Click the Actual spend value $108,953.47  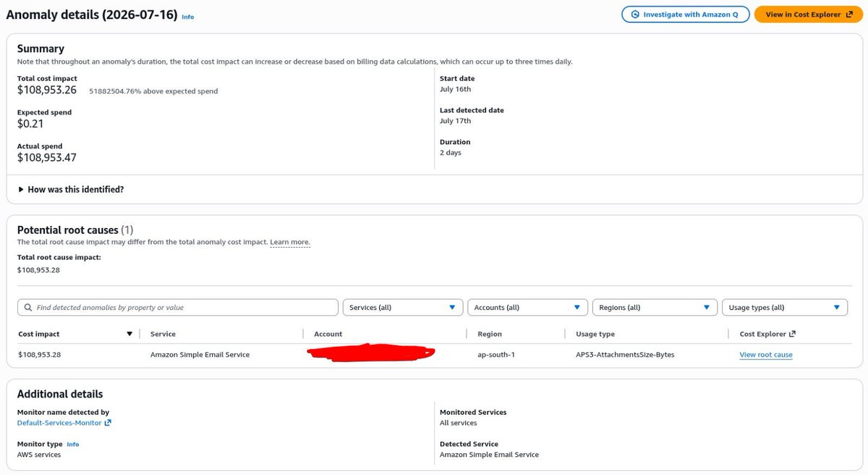[x=47, y=157]
